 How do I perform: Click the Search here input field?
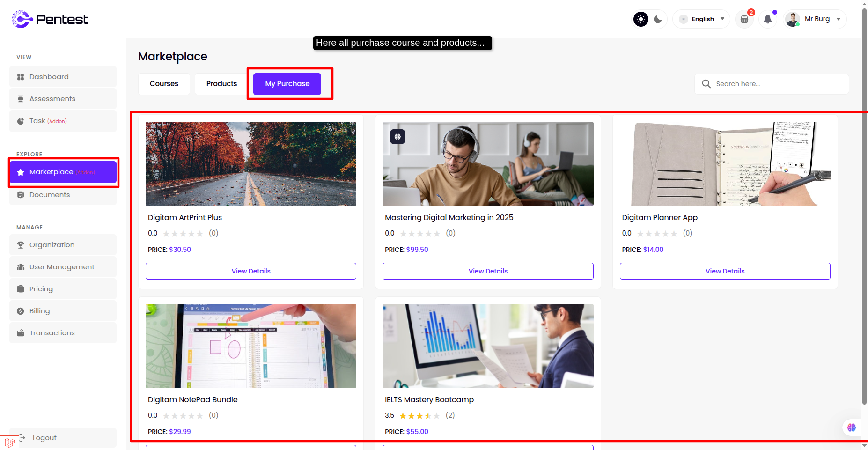pos(777,84)
